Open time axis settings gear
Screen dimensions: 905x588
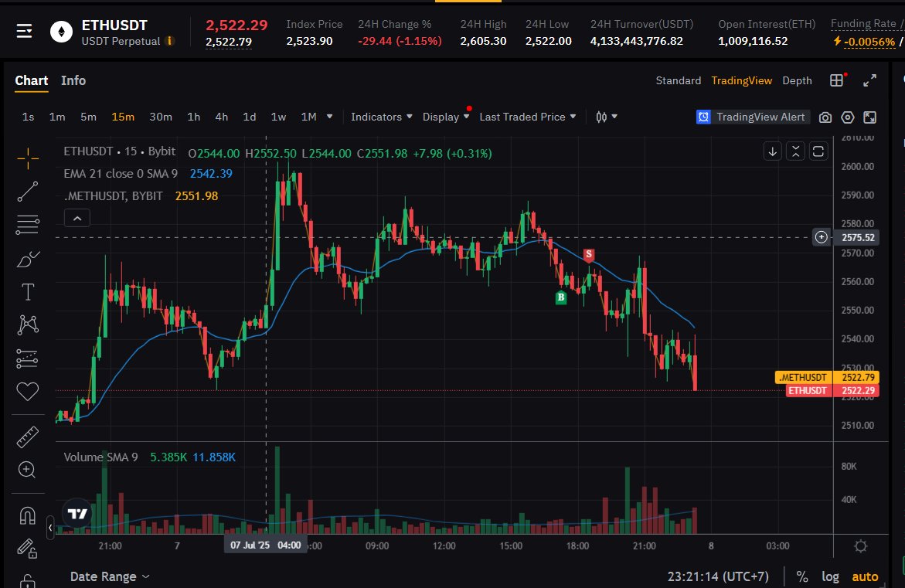click(860, 546)
